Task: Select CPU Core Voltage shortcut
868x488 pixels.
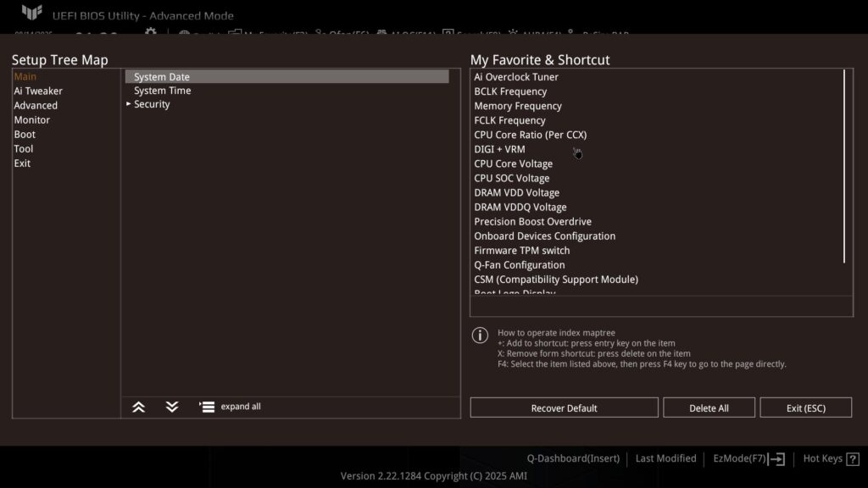Action: point(513,164)
